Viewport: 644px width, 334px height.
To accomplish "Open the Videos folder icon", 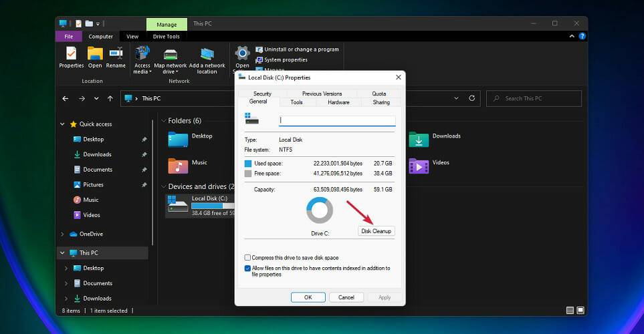I will (419, 166).
